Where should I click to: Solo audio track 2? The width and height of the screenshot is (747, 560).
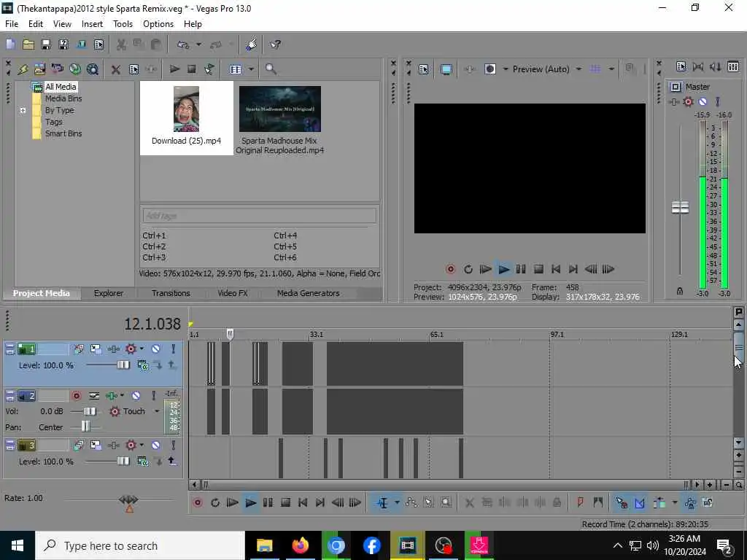[153, 396]
